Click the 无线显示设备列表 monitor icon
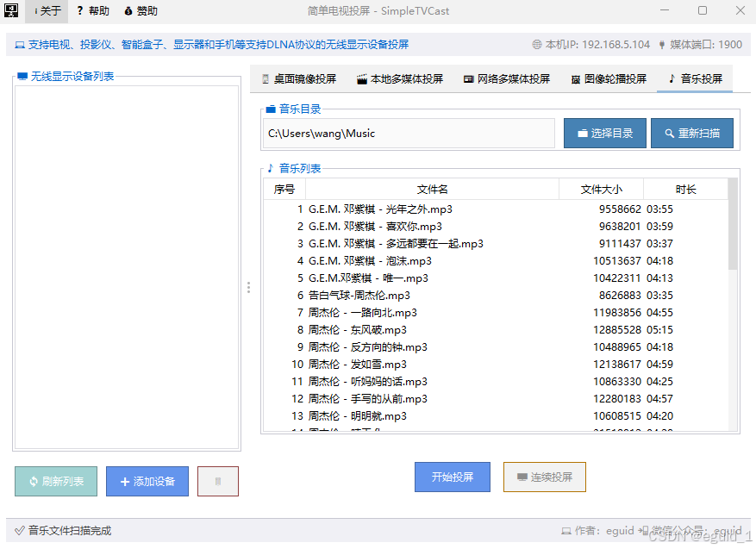 (22, 76)
